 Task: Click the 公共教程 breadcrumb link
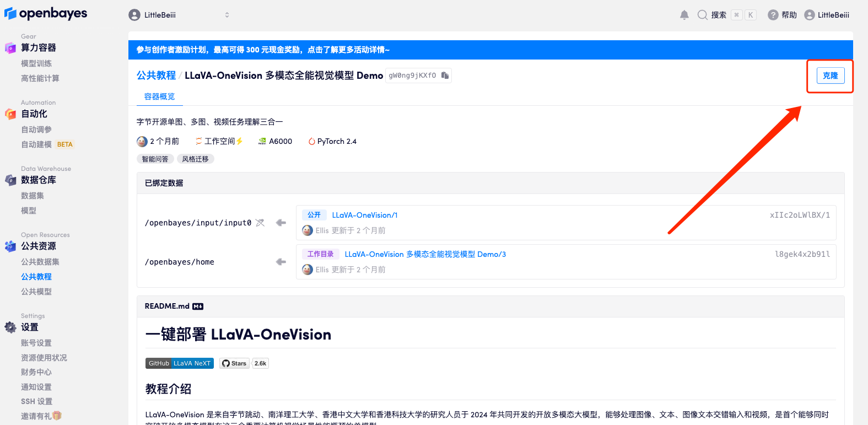click(x=156, y=76)
